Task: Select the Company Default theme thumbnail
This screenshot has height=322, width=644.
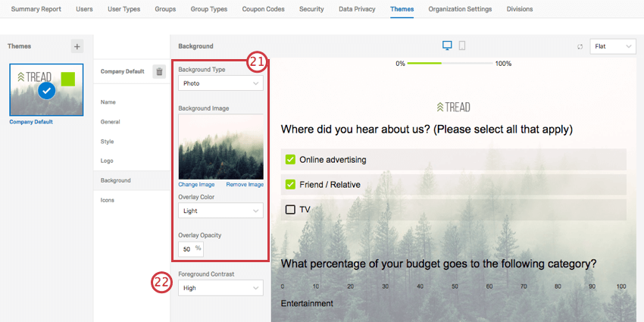Action: (x=46, y=89)
